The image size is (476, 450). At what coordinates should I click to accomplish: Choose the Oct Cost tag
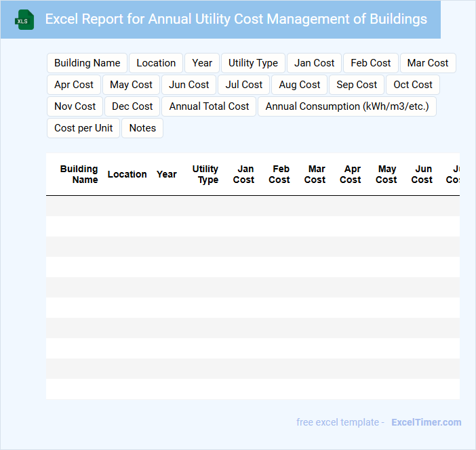pos(413,85)
